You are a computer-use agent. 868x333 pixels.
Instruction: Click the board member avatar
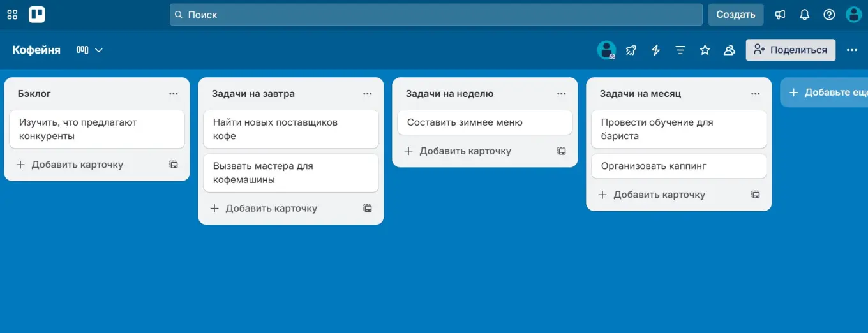pos(606,50)
